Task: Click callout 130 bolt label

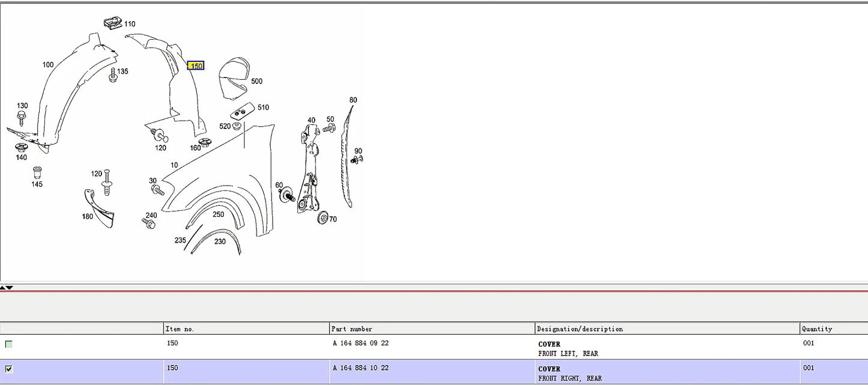Action: point(22,106)
